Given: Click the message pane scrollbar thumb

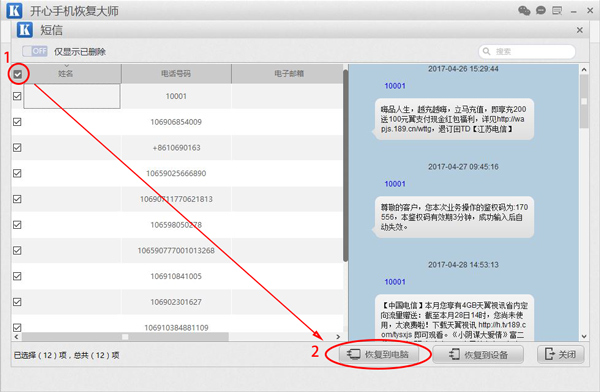Looking at the screenshot, I should [x=584, y=101].
